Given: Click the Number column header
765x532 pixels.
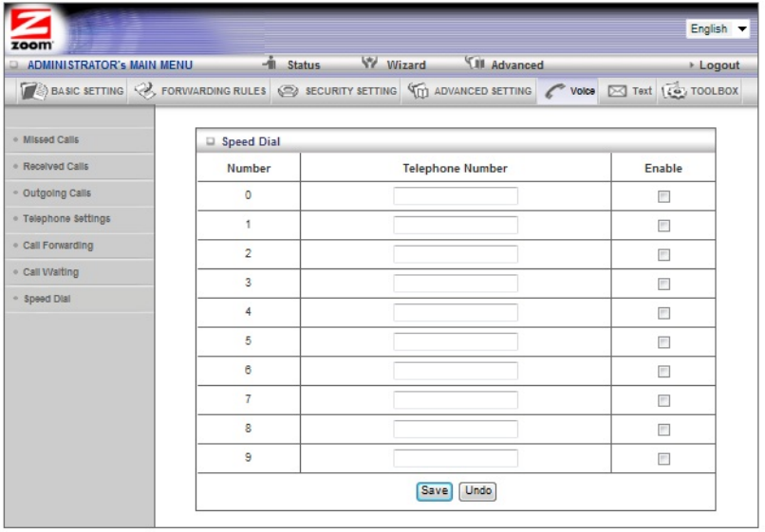Looking at the screenshot, I should [x=249, y=168].
